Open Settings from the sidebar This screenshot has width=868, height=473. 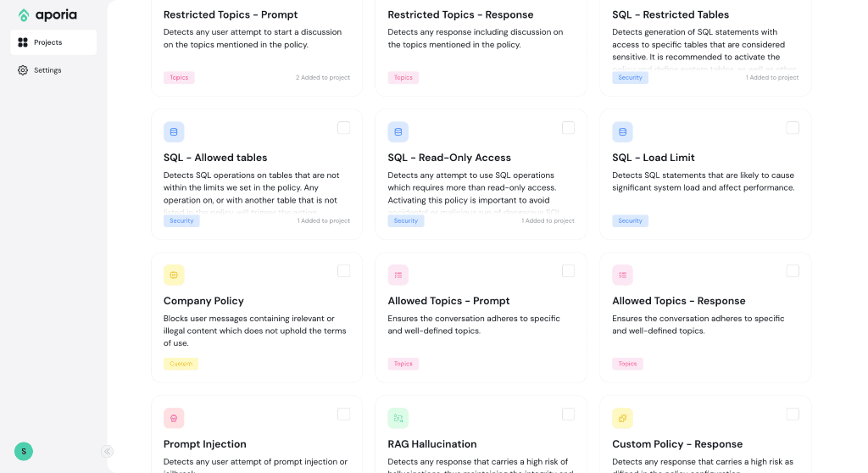tap(47, 70)
